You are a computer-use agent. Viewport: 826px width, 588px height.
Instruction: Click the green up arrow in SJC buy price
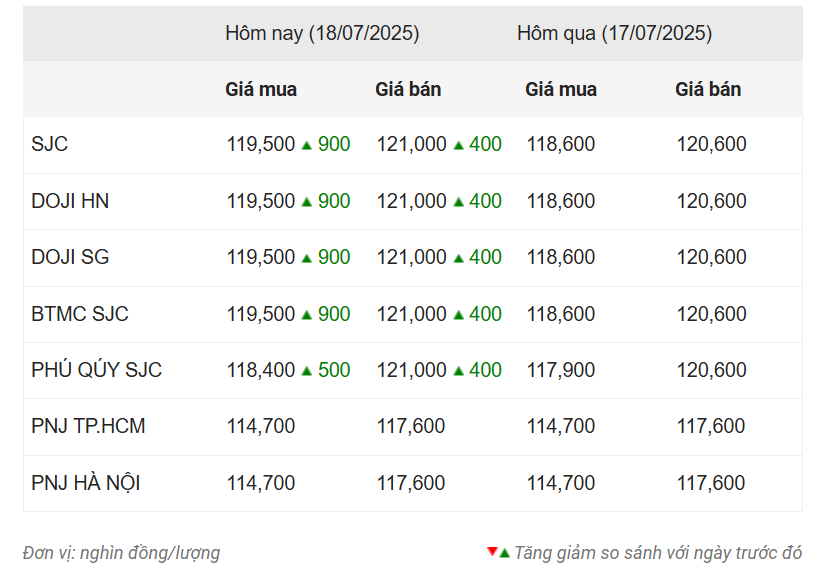click(x=307, y=145)
